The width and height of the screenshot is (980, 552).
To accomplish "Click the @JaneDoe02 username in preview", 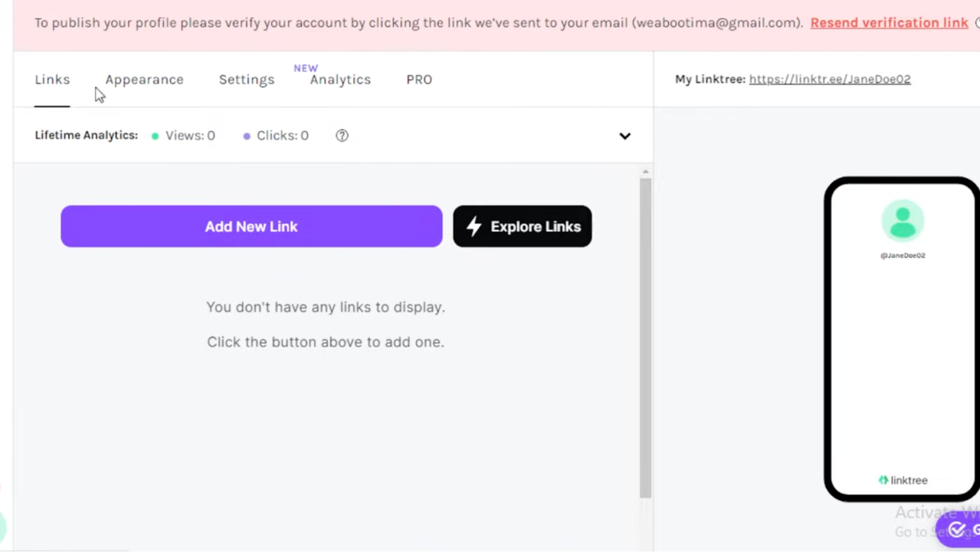I will tap(903, 255).
